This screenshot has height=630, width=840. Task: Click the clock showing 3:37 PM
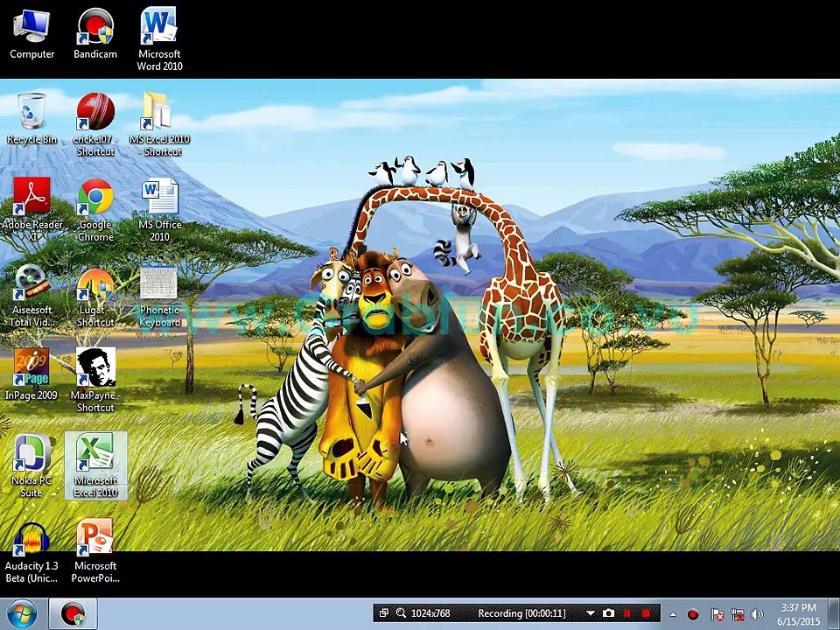coord(799,614)
